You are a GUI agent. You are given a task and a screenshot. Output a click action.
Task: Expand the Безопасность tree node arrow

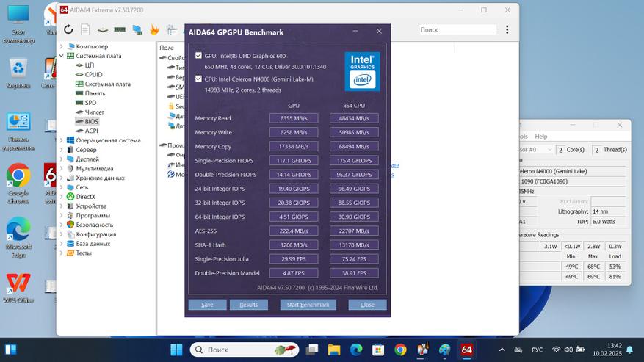[x=62, y=225]
